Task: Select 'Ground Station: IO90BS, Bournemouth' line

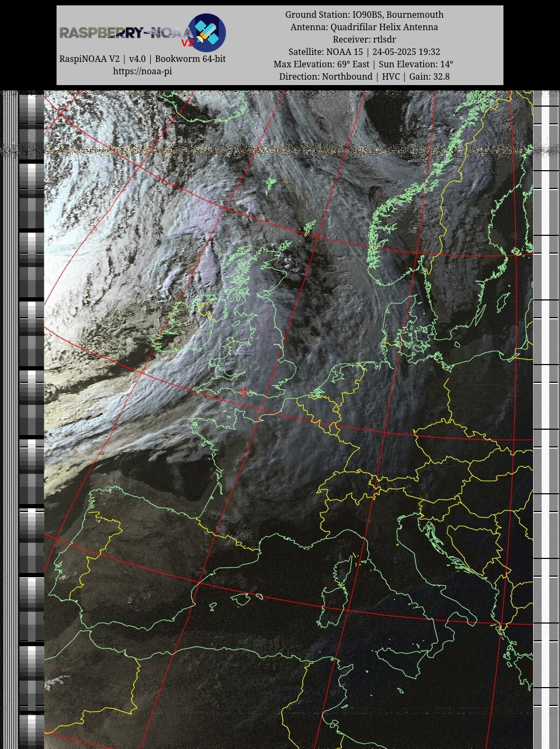Action: point(364,15)
